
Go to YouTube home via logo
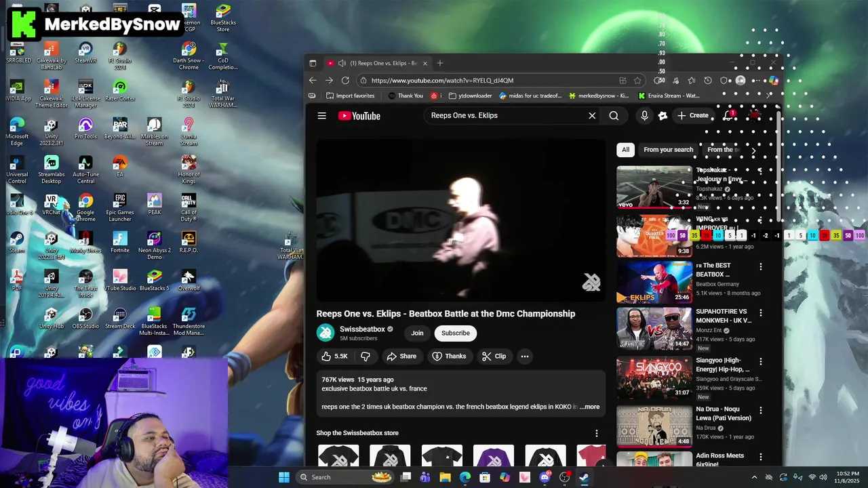359,116
